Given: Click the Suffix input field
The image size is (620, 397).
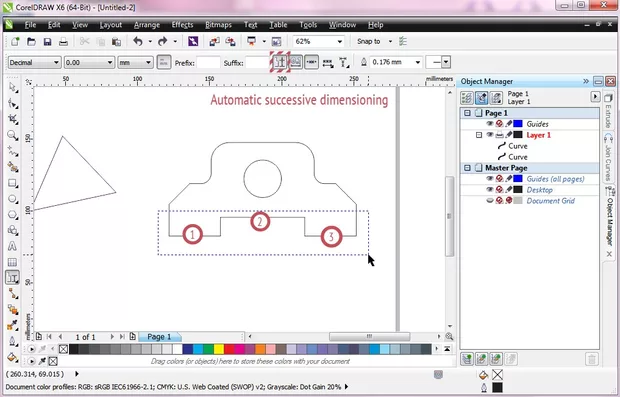Looking at the screenshot, I should point(257,62).
